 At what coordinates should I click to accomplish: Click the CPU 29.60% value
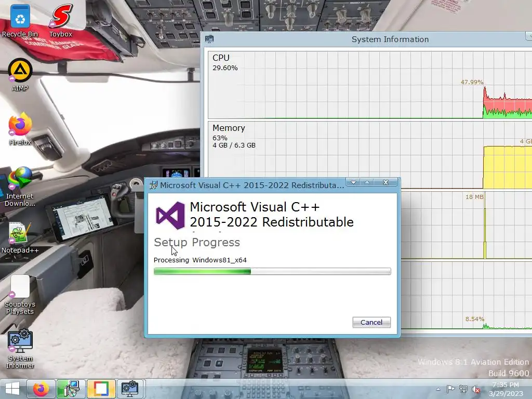tap(225, 68)
